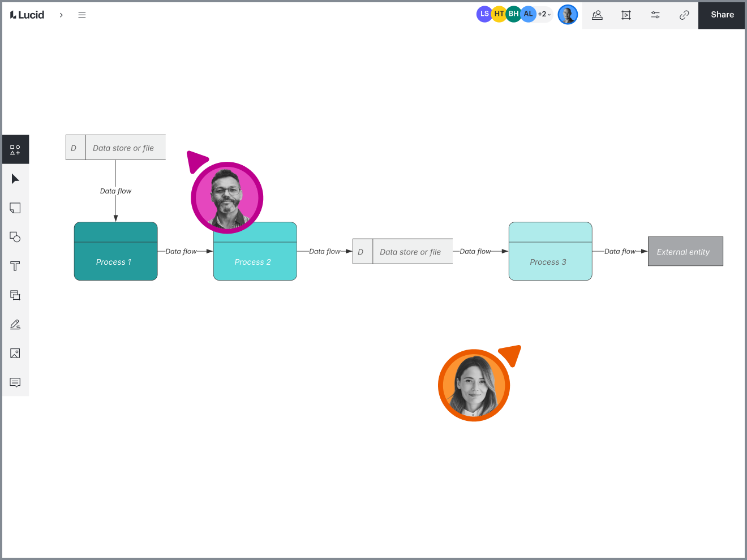Click Data flow label before External entity
747x560 pixels.
point(620,251)
